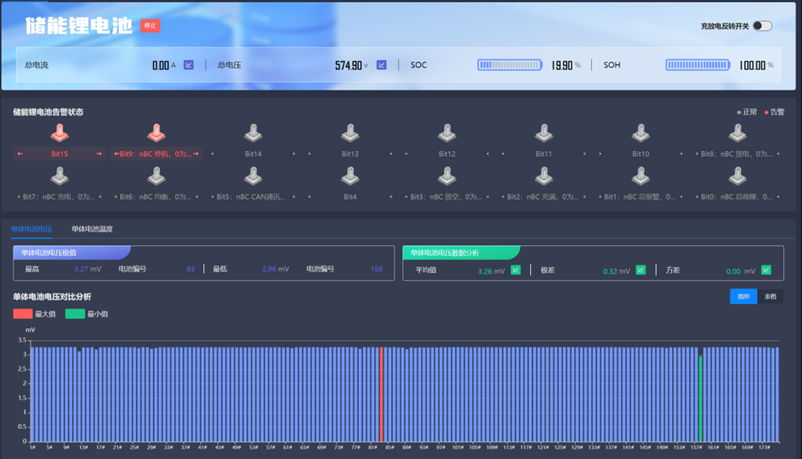Open the chart icon beside 方差
This screenshot has width=802, height=459.
pos(766,270)
